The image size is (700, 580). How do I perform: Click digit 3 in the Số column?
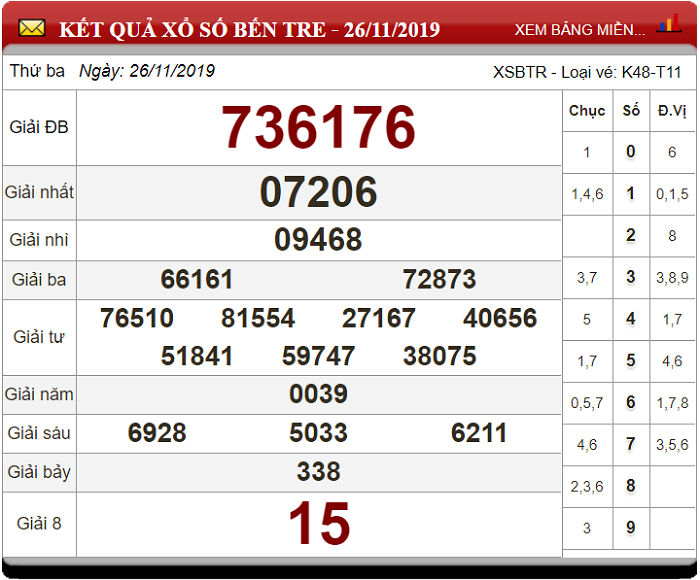(x=630, y=277)
